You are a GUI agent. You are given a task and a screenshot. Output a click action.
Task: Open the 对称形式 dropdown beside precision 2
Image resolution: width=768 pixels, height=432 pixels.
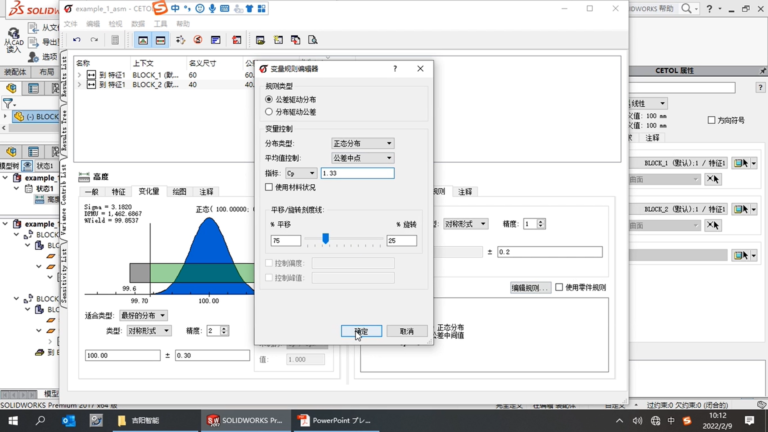click(x=148, y=331)
